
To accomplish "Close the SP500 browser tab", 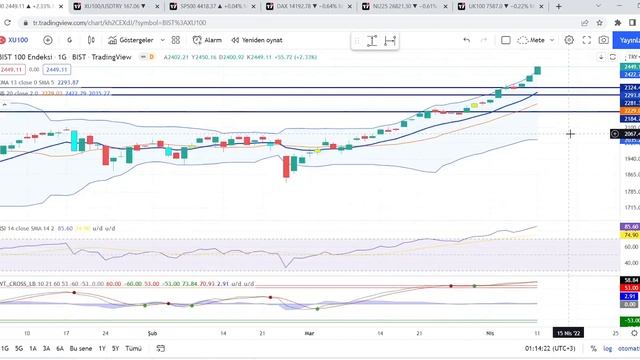I will pyautogui.click(x=253, y=7).
